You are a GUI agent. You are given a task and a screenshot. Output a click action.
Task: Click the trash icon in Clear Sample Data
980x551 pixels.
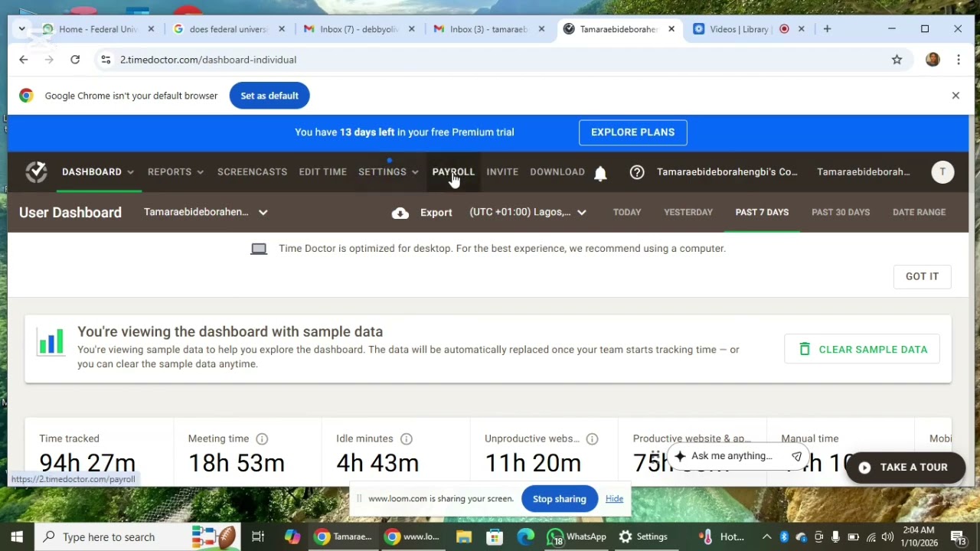coord(805,349)
